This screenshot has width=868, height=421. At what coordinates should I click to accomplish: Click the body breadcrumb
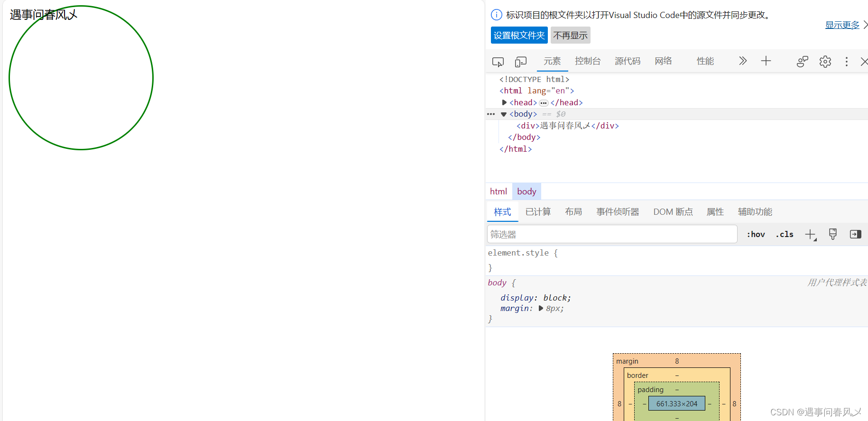pos(526,192)
